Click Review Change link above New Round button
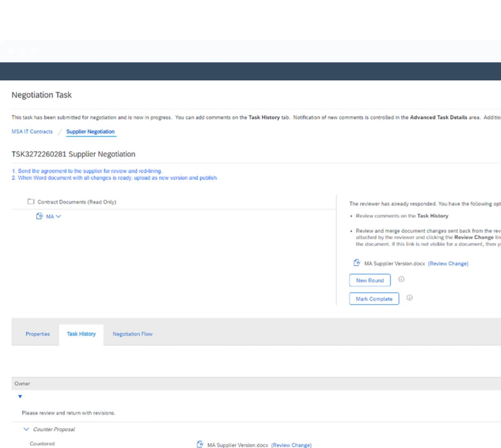This screenshot has width=501, height=448. point(448,264)
